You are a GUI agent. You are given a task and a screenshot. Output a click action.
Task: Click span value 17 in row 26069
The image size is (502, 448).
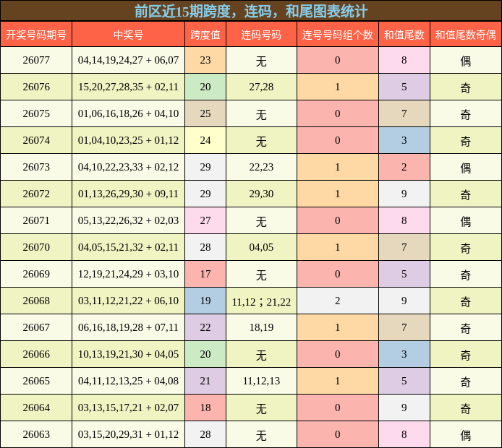(x=205, y=274)
